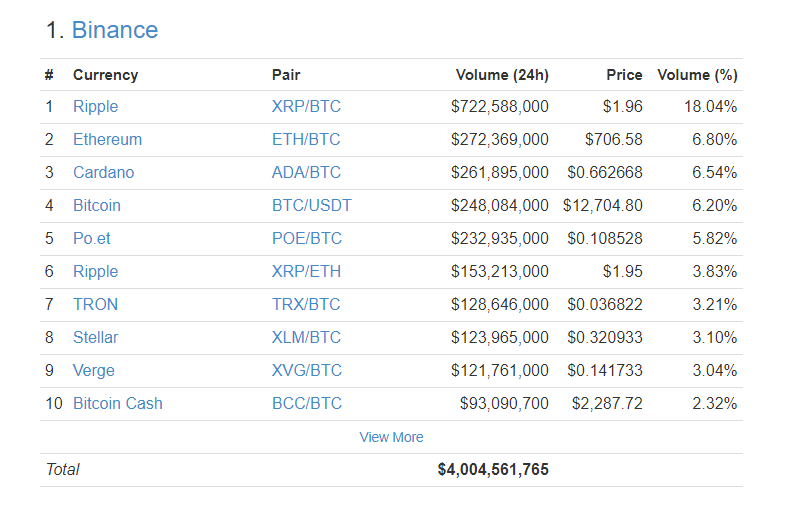
Task: Open the Verge currency link
Action: [x=94, y=370]
